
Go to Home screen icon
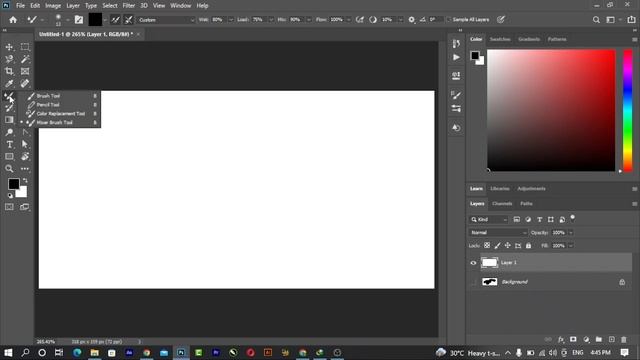click(13, 20)
